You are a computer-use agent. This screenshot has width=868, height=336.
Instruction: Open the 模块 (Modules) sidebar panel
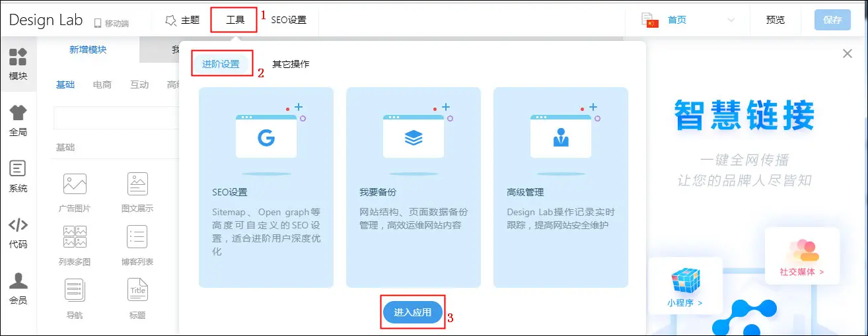[18, 63]
